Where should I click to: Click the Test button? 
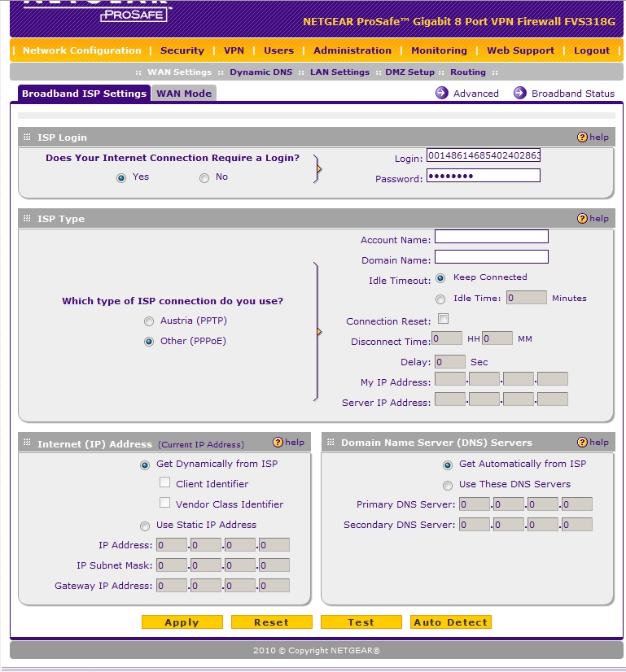[x=361, y=622]
